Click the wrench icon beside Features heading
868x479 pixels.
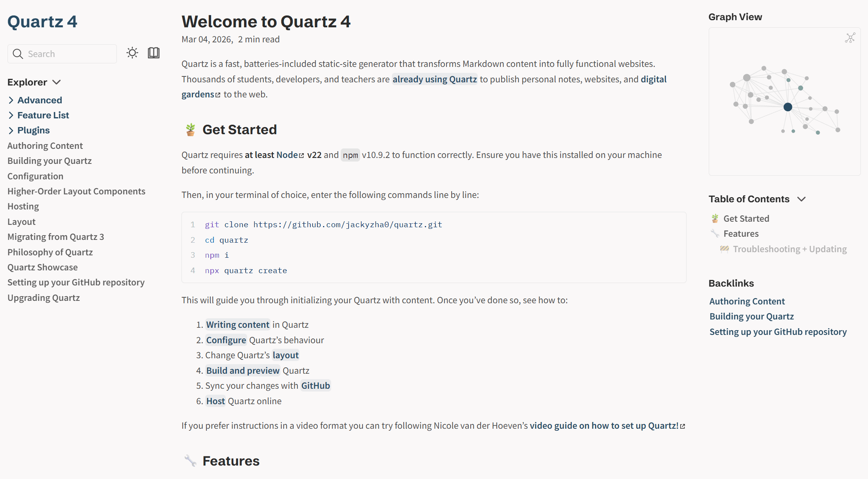click(x=191, y=461)
